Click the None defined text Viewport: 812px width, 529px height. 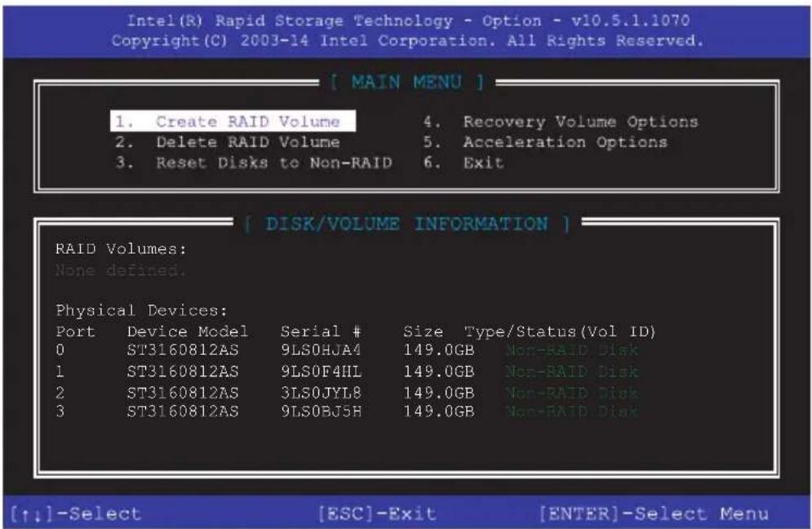(x=120, y=270)
